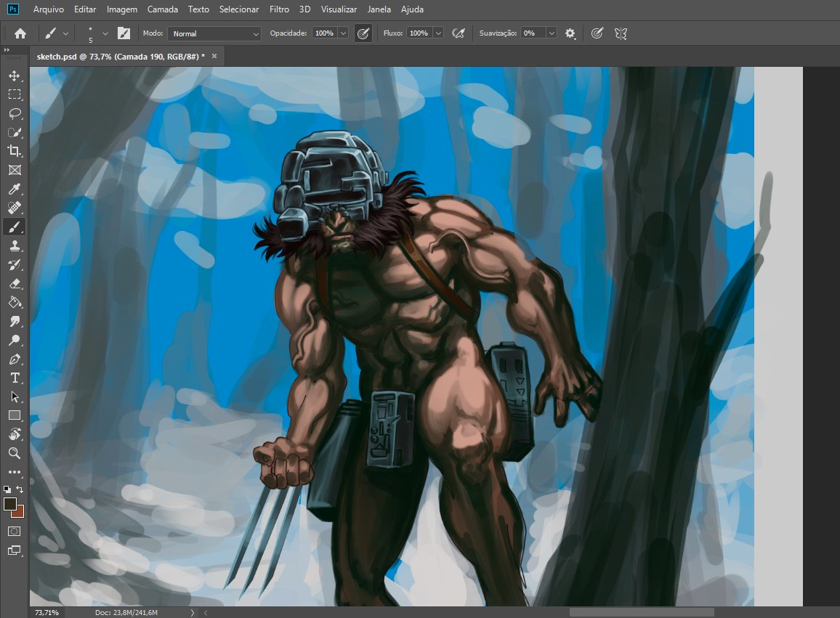
Task: Open the Imagem menu
Action: point(121,9)
